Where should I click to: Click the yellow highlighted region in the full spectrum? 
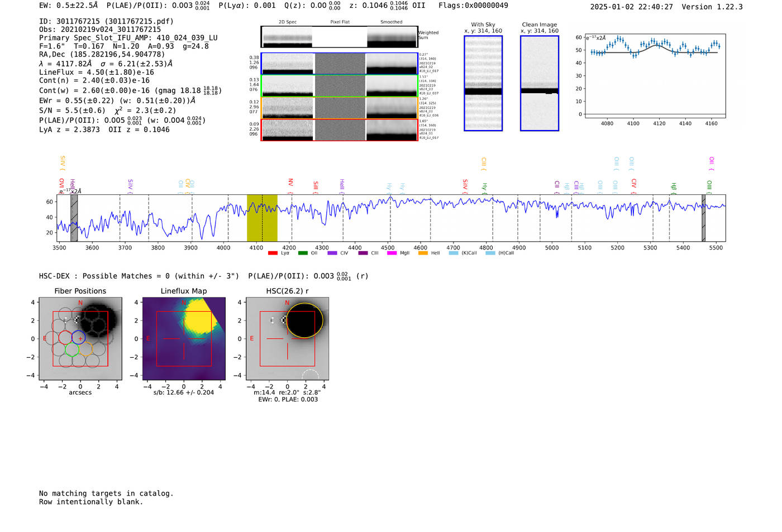pyautogui.click(x=262, y=218)
